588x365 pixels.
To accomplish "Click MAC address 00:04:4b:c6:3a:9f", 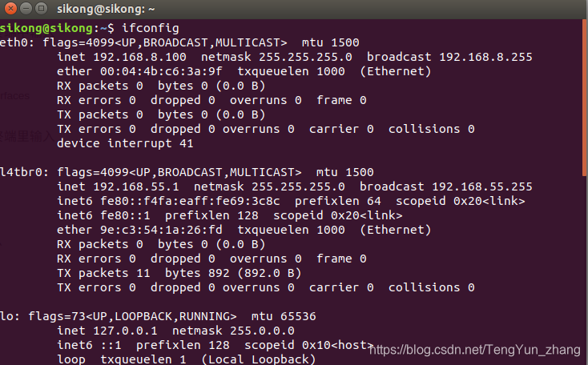I will coord(161,71).
